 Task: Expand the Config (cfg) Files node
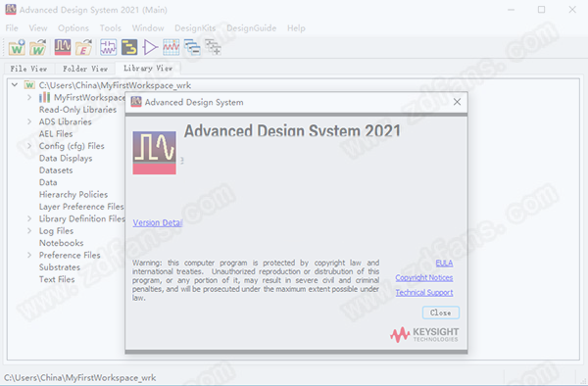(x=29, y=146)
